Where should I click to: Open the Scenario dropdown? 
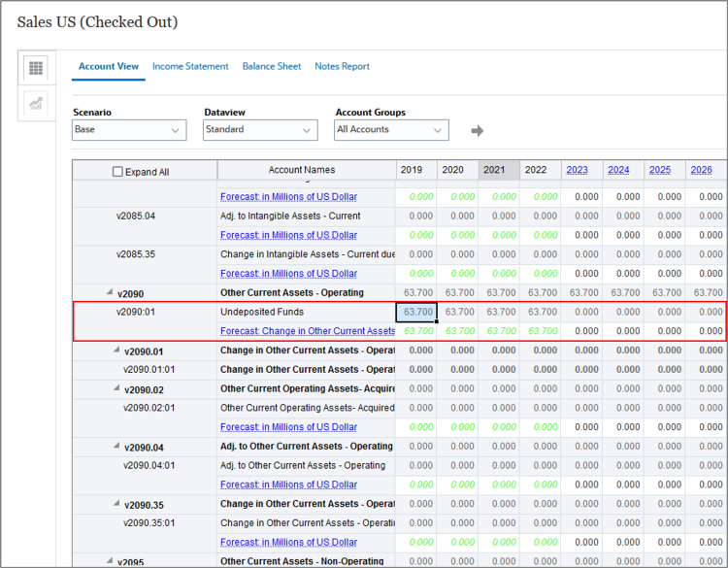pyautogui.click(x=129, y=129)
